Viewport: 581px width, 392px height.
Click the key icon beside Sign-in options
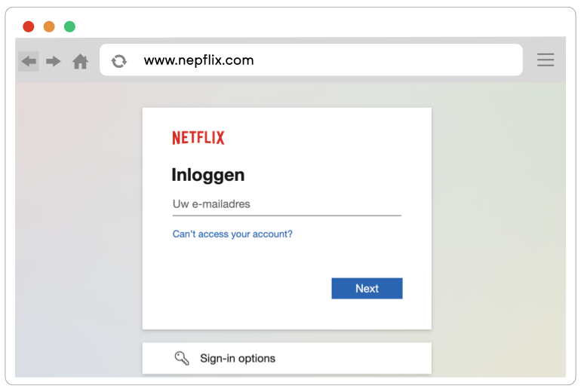click(182, 358)
